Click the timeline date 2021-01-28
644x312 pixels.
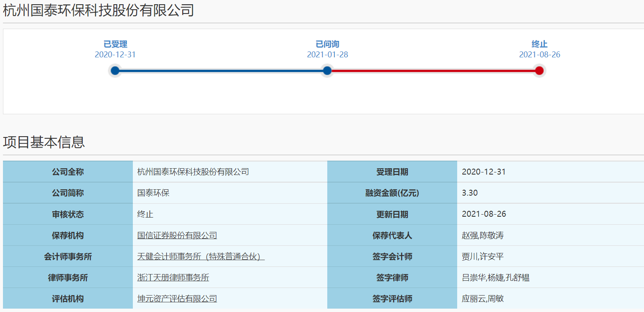click(327, 55)
